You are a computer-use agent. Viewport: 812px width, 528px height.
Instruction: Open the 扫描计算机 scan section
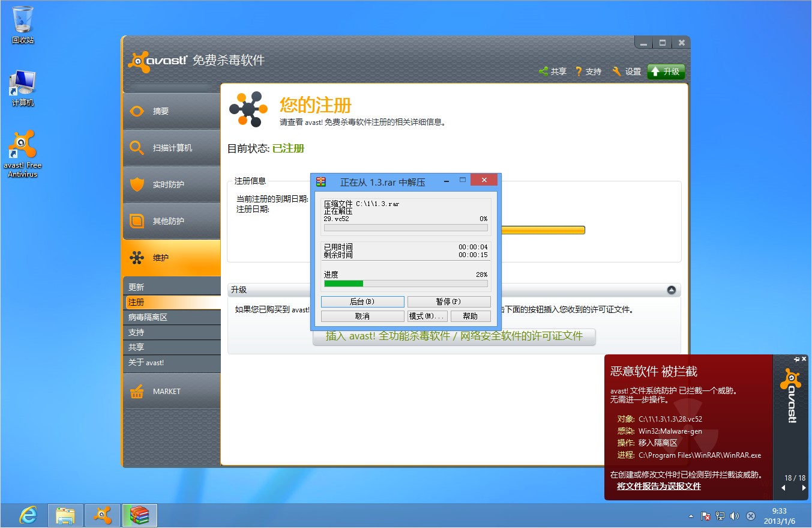172,148
